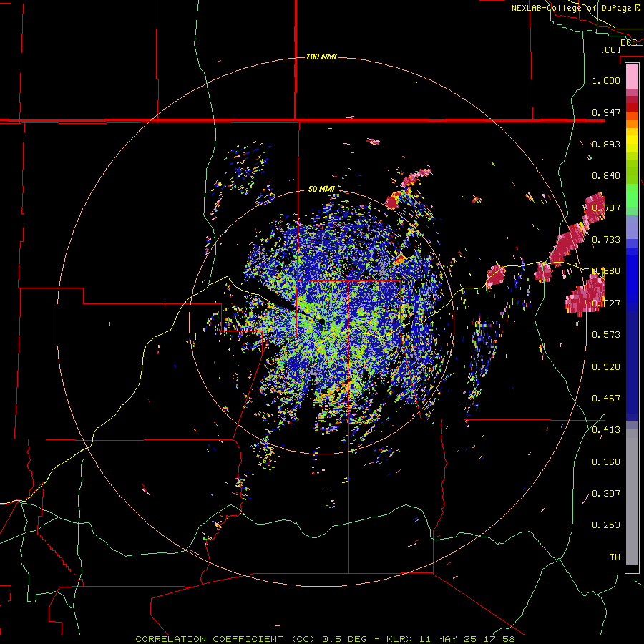Click the 0.840 scale value
This screenshot has width=644, height=644.
(x=606, y=176)
